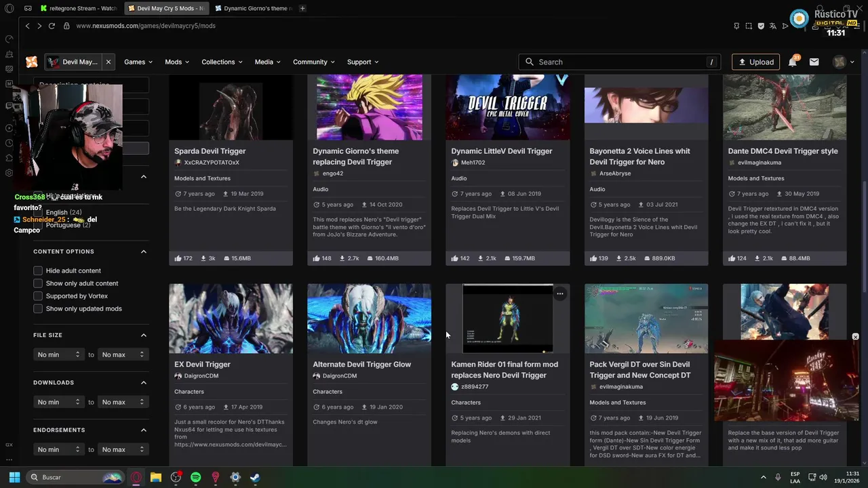868x488 pixels.
Task: Open the Pack Vergil DT thumbnail
Action: (x=646, y=319)
